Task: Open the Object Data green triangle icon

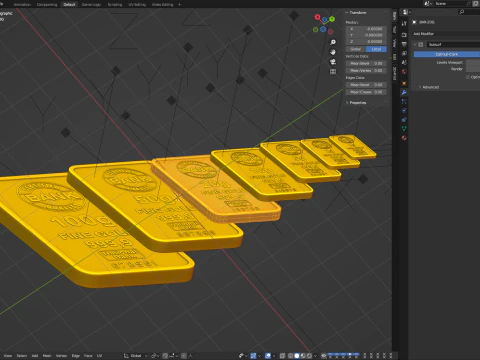Action: 404,128
